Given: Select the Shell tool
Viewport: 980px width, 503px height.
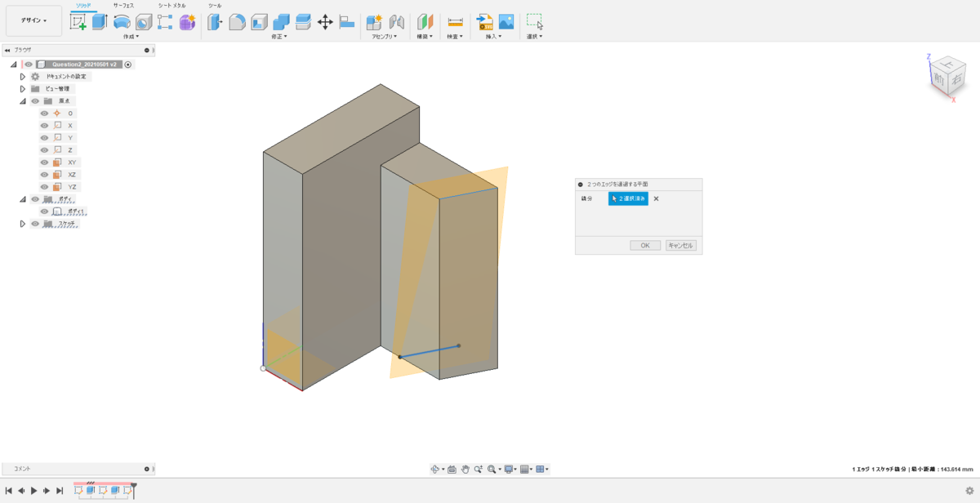Looking at the screenshot, I should pyautogui.click(x=259, y=22).
